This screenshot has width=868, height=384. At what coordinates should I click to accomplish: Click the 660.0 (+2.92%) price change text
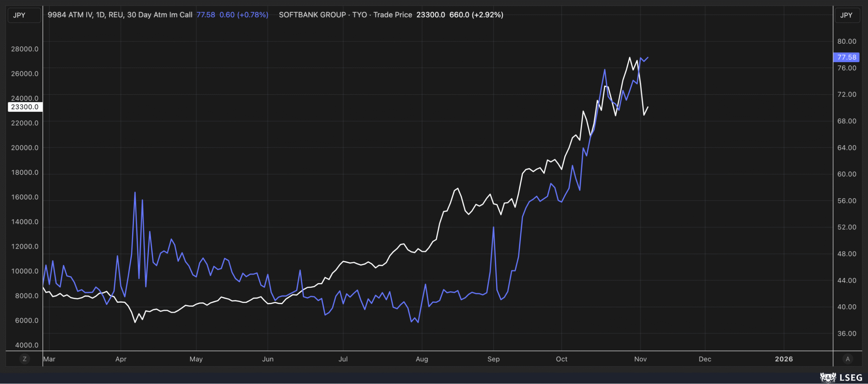point(476,15)
